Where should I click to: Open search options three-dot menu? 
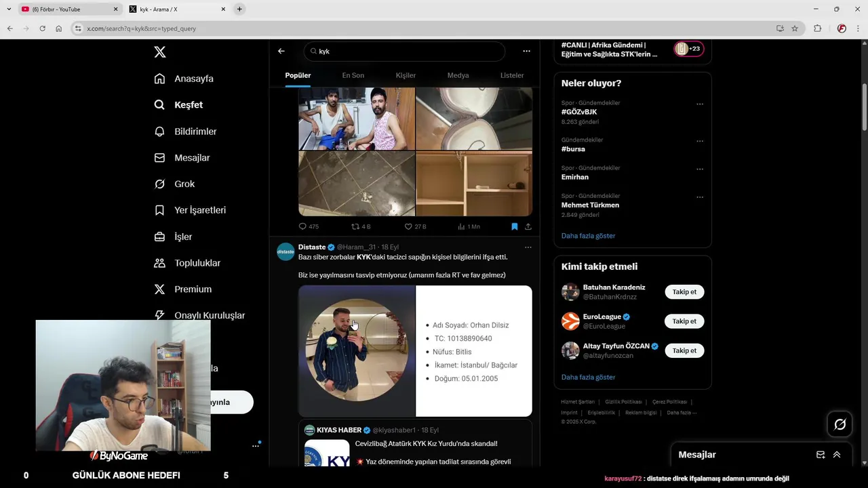tap(526, 51)
